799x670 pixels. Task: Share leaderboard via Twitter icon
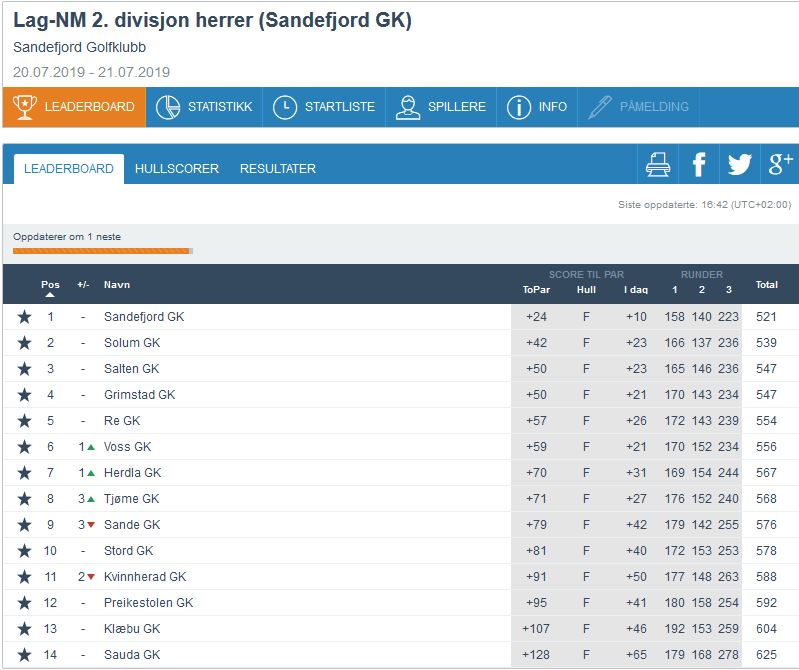[x=739, y=165]
